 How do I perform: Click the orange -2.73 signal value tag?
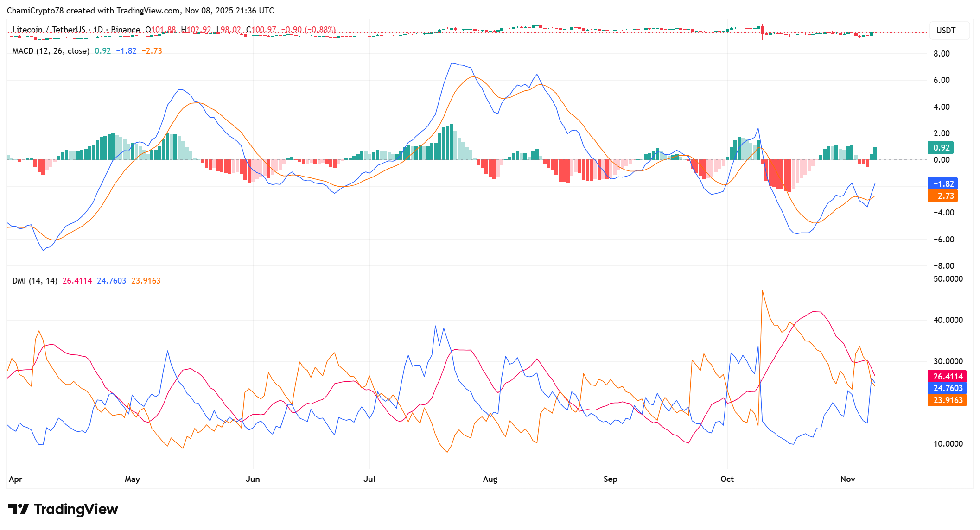[942, 196]
